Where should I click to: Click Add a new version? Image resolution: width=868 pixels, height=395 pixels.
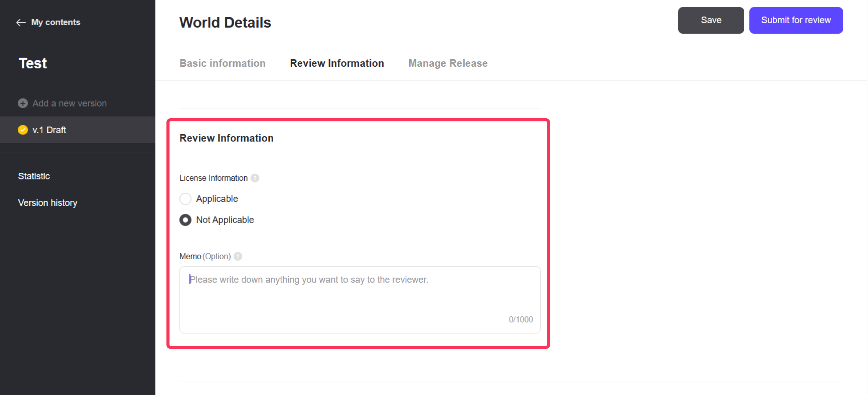(x=69, y=103)
